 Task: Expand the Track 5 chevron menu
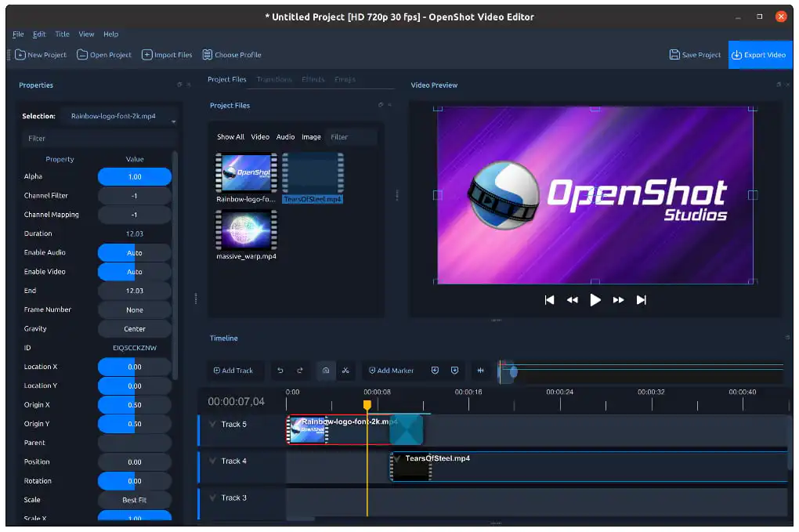(212, 424)
